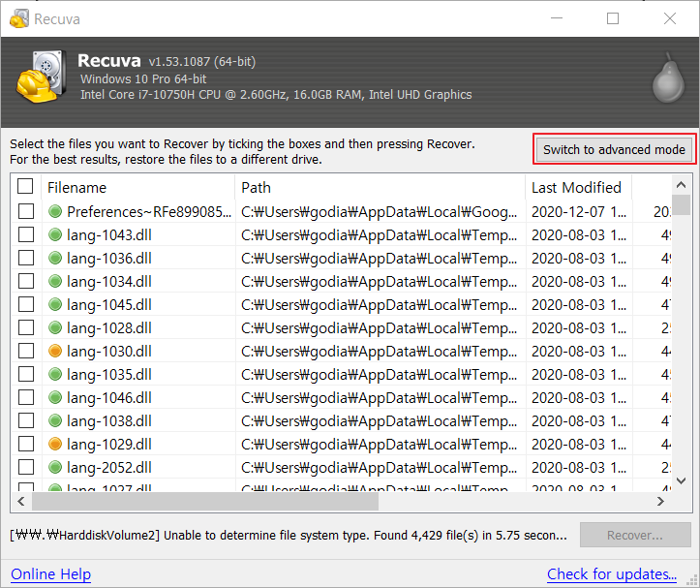700x588 pixels.
Task: Select the lang-1029.dll checkbox
Action: [26, 444]
